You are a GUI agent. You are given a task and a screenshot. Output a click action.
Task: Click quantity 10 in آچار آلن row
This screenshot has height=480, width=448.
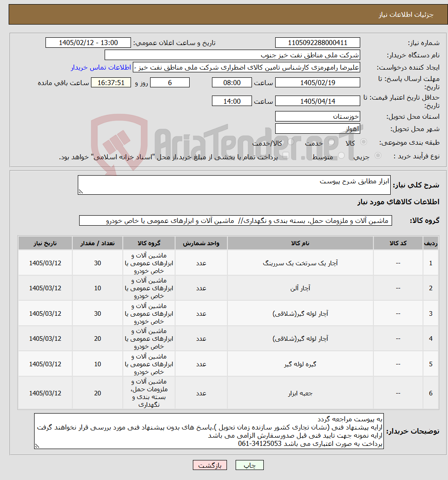click(97, 288)
